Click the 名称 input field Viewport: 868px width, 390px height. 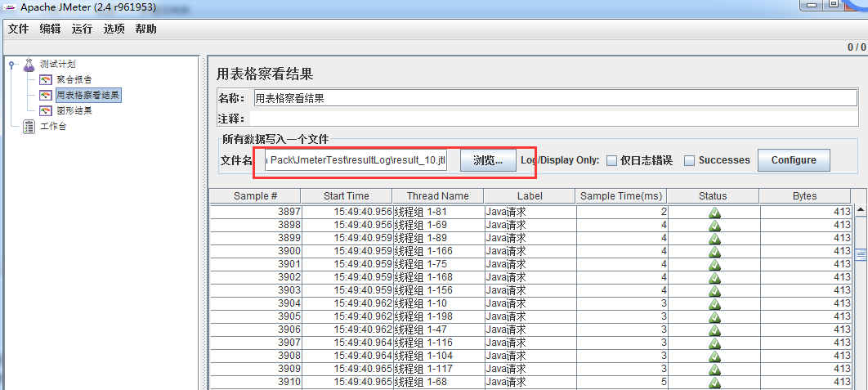pyautogui.click(x=555, y=98)
